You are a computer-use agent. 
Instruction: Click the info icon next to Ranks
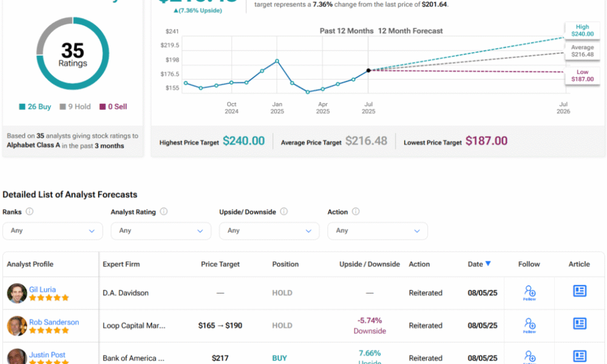click(29, 212)
